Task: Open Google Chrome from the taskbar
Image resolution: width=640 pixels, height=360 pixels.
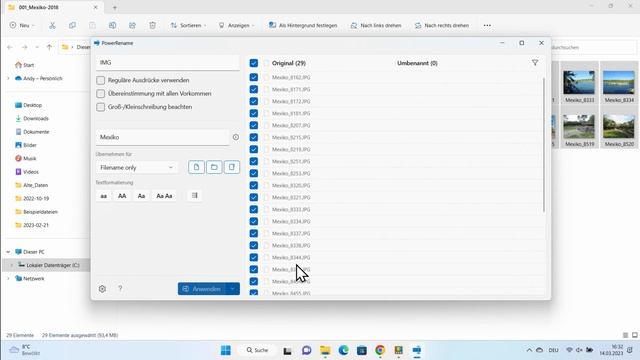Action: pos(380,350)
